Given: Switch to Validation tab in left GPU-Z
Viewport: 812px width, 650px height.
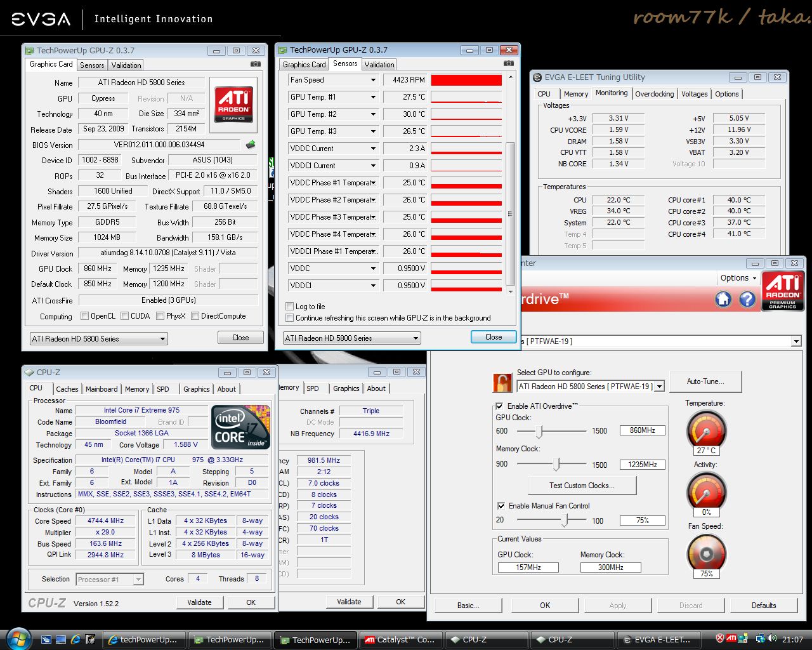Looking at the screenshot, I should point(126,65).
